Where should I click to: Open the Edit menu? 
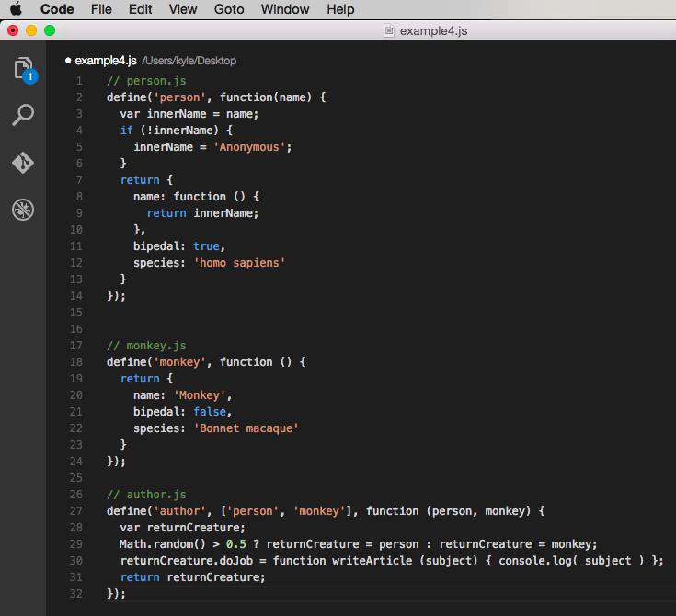140,9
